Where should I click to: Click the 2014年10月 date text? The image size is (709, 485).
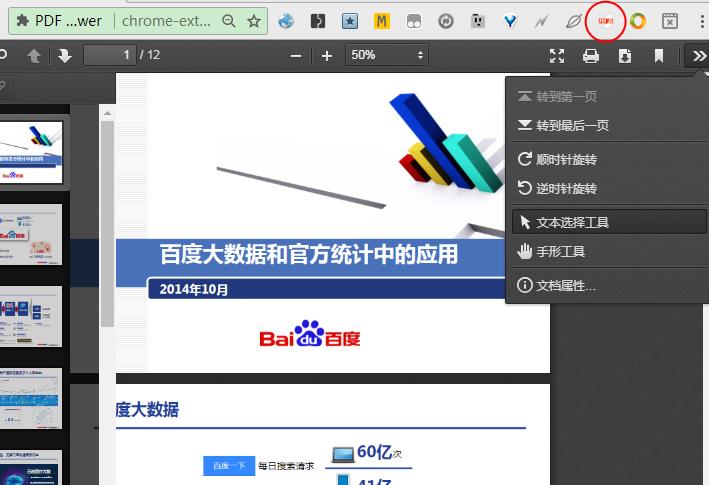(194, 289)
